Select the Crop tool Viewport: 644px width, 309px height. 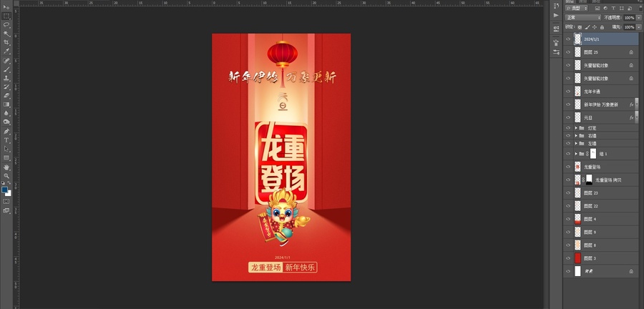pos(6,43)
